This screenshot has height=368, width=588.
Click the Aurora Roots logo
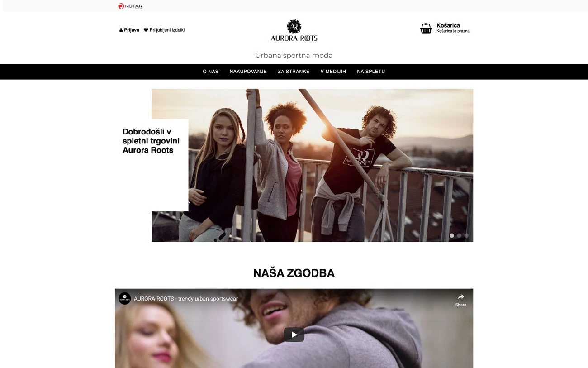[294, 30]
